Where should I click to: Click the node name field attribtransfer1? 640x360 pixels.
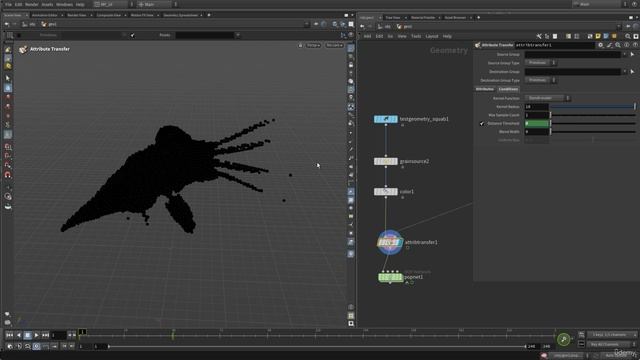click(555, 45)
